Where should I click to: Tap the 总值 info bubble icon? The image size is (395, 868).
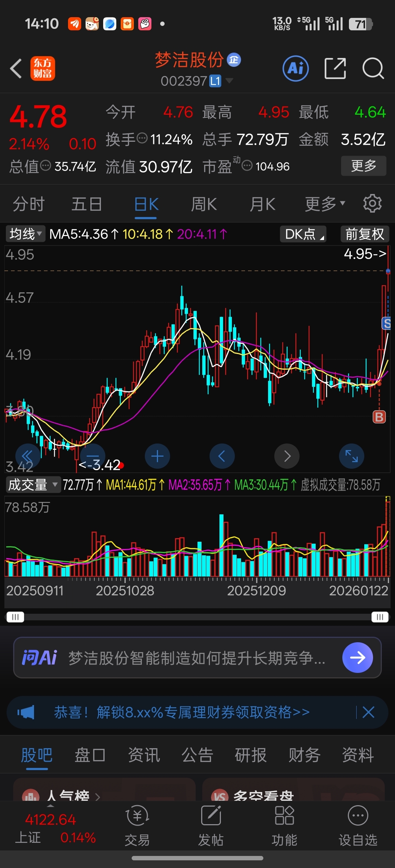click(45, 165)
